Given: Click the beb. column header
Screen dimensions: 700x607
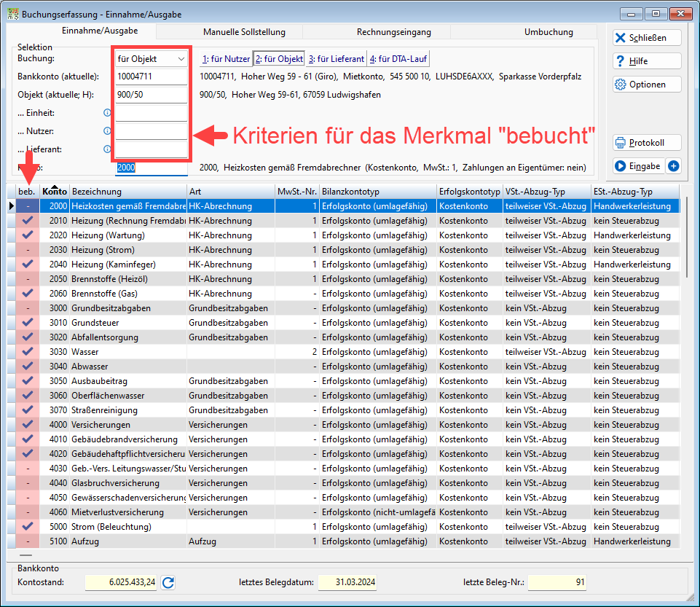Looking at the screenshot, I should click(27, 192).
